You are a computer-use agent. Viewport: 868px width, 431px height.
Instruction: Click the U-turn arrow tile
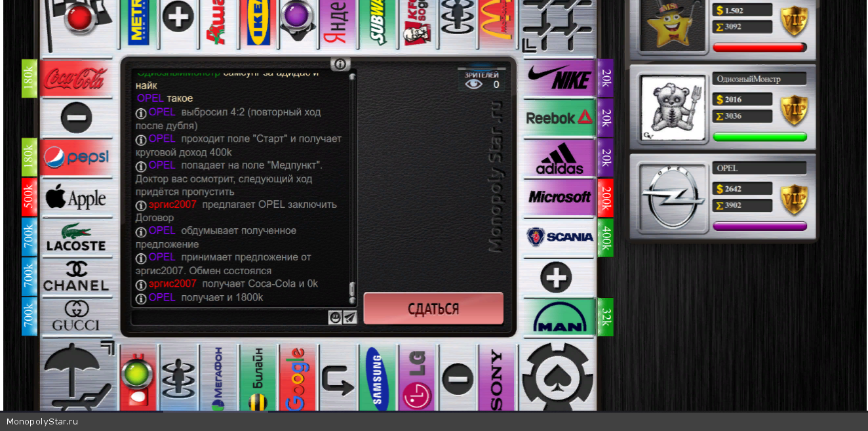(338, 378)
